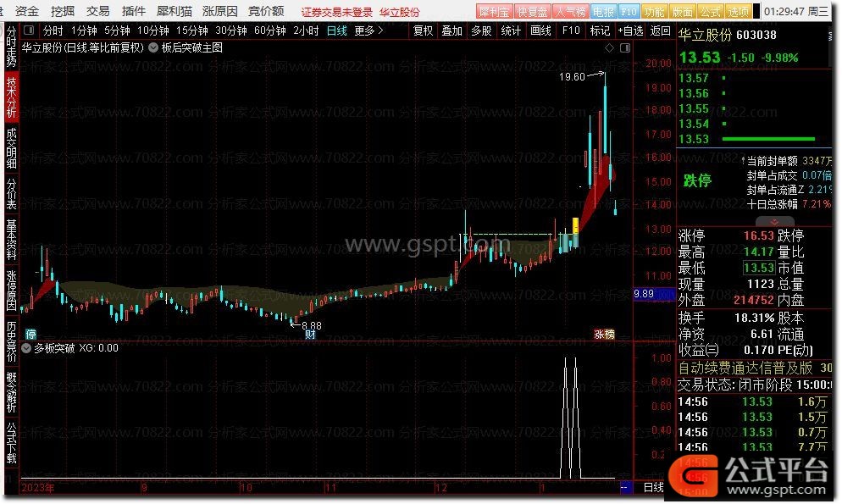The height and width of the screenshot is (504, 842).
Task: Switch to the 2小时 timeframe
Action: pyautogui.click(x=306, y=30)
